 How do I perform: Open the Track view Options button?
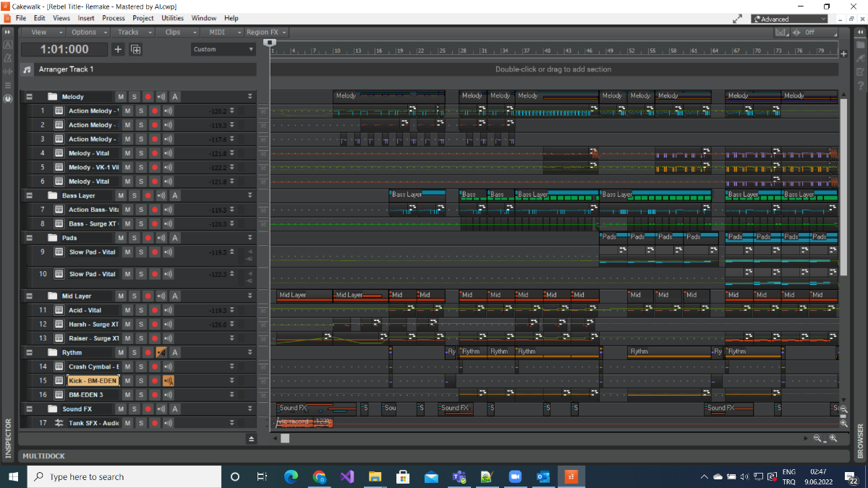click(88, 32)
